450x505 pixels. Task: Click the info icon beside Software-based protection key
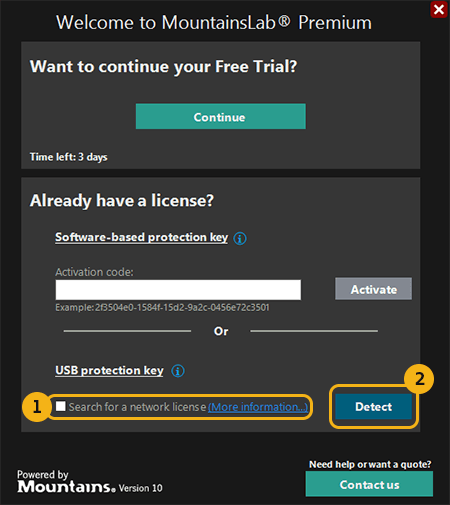(x=240, y=238)
